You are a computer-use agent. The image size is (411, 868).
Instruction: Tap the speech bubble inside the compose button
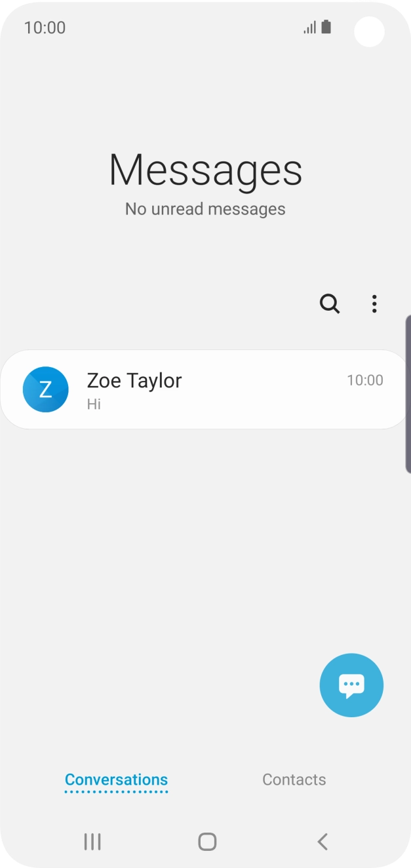pos(351,684)
